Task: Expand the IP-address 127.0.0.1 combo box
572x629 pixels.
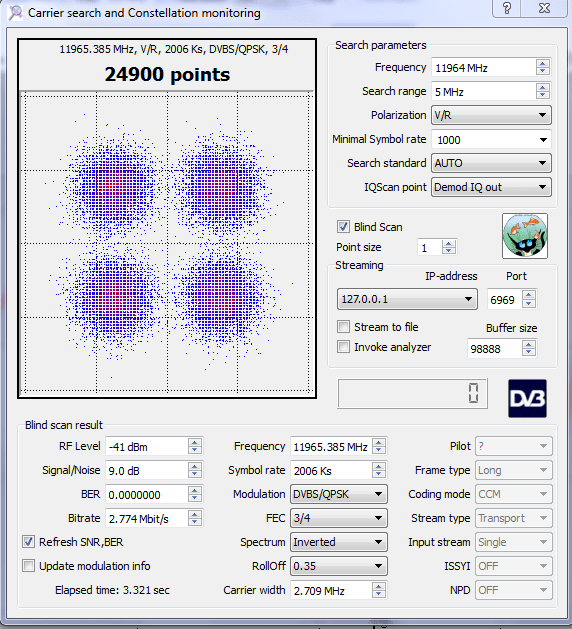Action: pyautogui.click(x=407, y=299)
